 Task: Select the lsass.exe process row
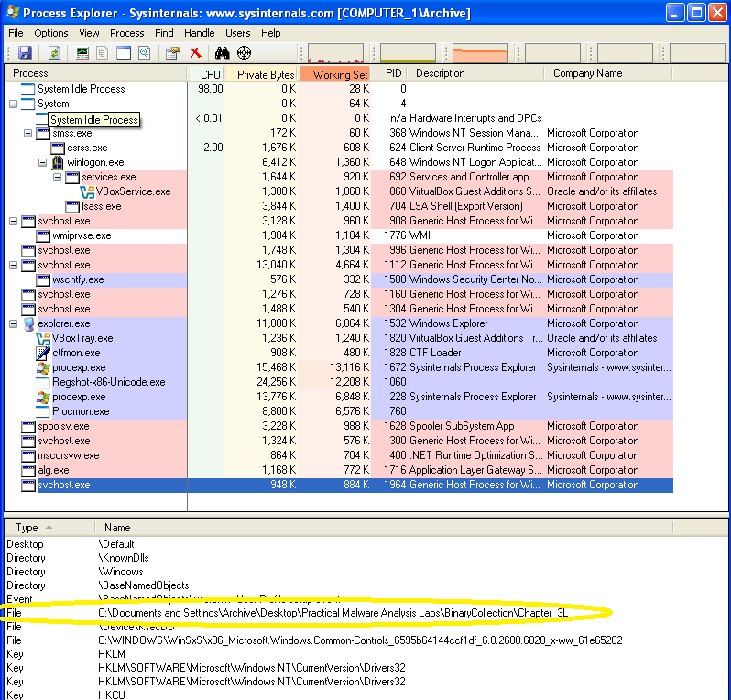(x=101, y=206)
